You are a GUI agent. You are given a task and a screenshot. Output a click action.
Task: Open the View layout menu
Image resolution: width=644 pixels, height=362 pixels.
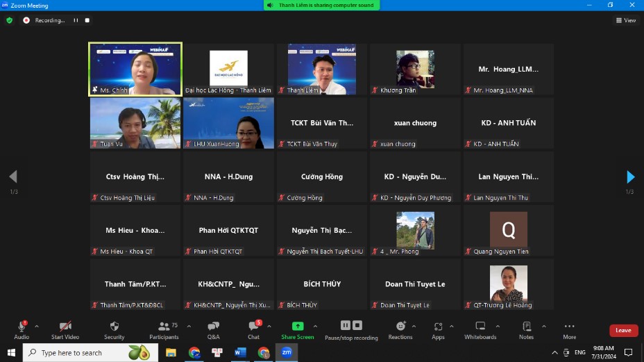point(625,20)
